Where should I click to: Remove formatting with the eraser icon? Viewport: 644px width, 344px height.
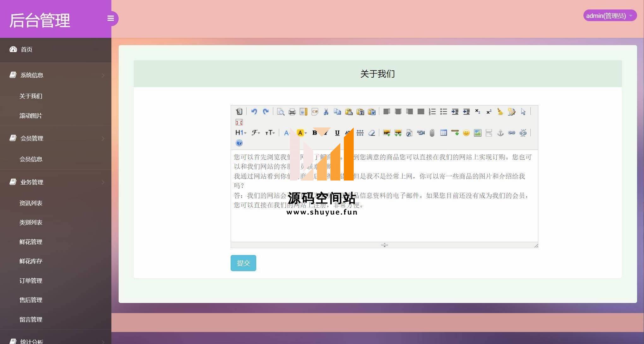(372, 133)
